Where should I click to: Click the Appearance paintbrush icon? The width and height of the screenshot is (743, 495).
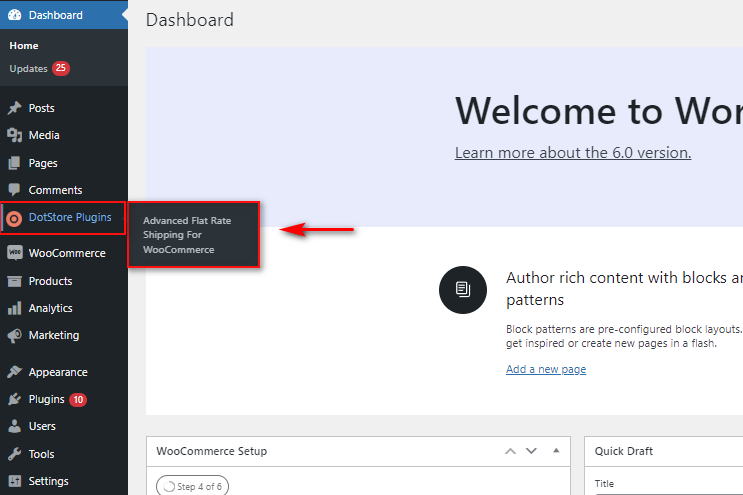tap(15, 372)
